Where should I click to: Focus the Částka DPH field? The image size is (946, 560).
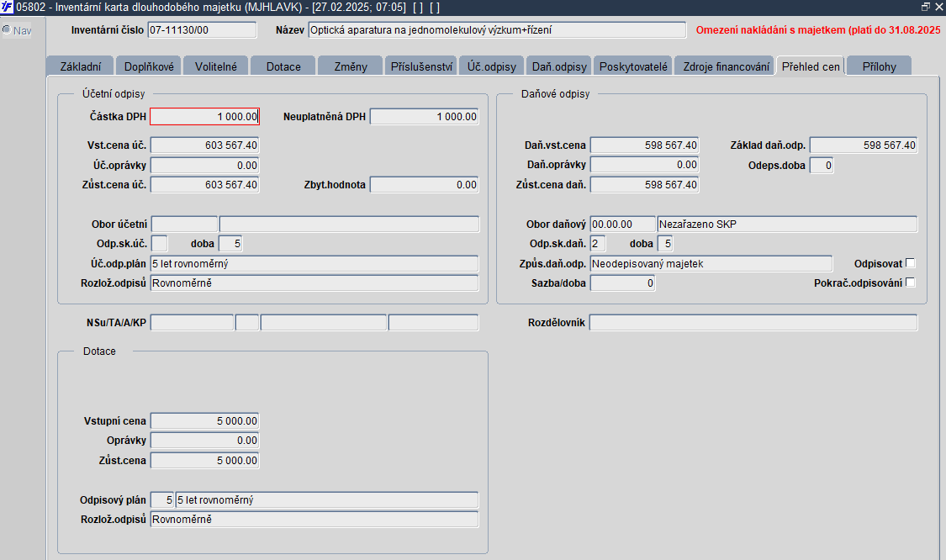point(204,117)
